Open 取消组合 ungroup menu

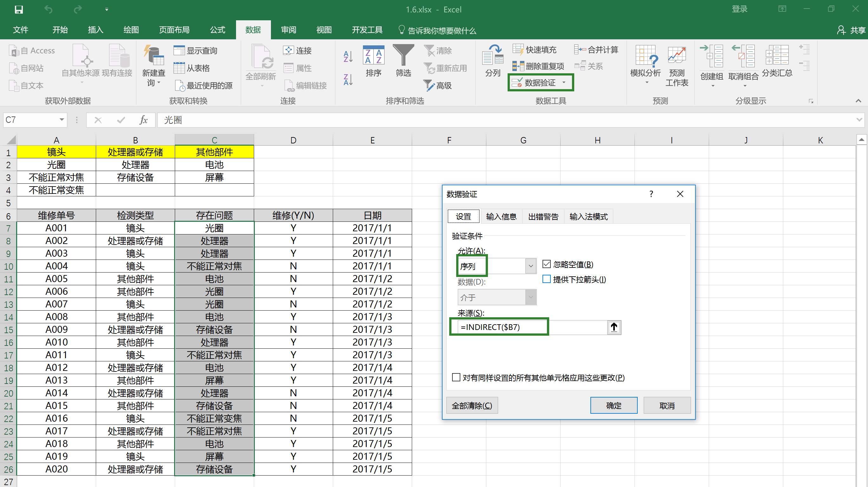[x=743, y=66]
